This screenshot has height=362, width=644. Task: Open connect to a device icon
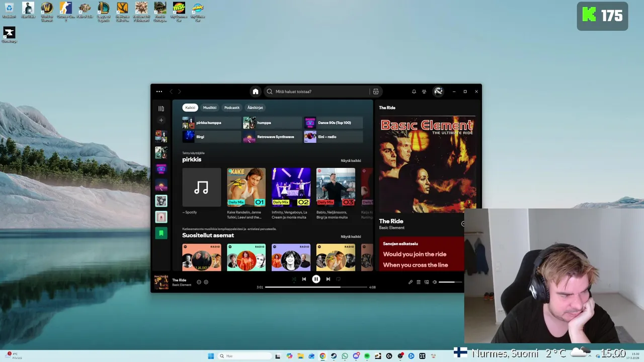point(427,282)
